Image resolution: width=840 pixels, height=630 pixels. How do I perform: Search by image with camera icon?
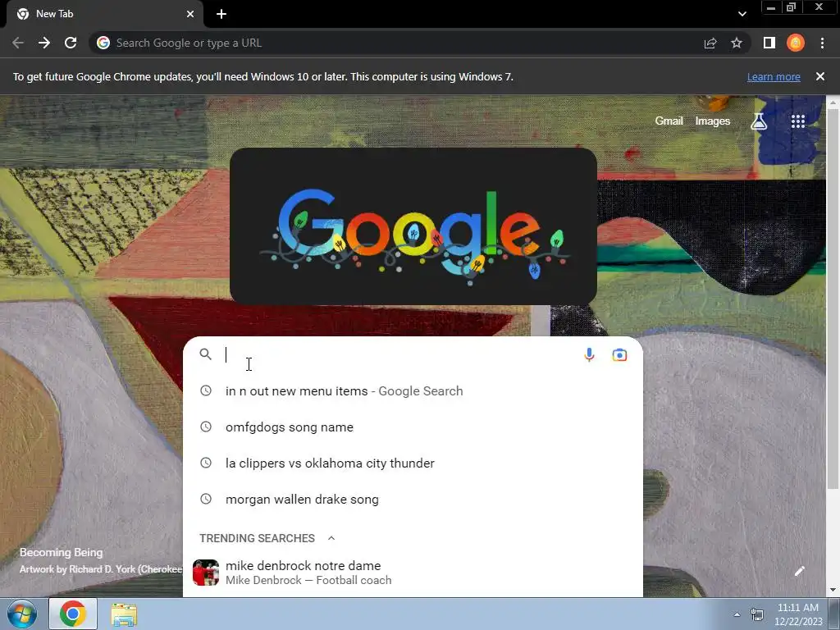tap(620, 354)
